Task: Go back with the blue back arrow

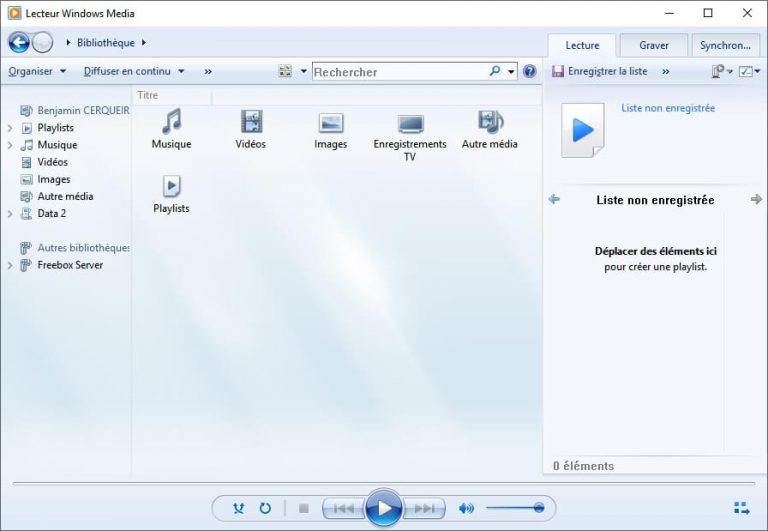Action: click(x=19, y=43)
